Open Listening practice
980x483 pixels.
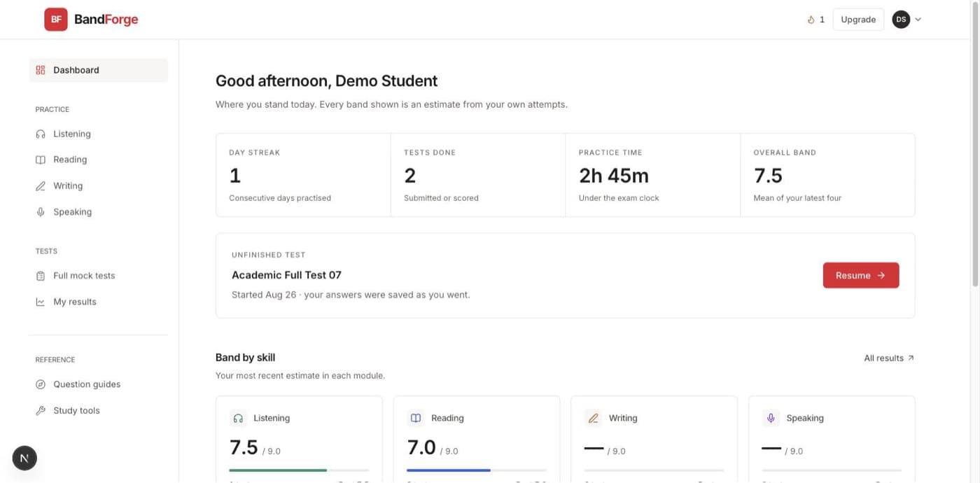click(x=99, y=134)
